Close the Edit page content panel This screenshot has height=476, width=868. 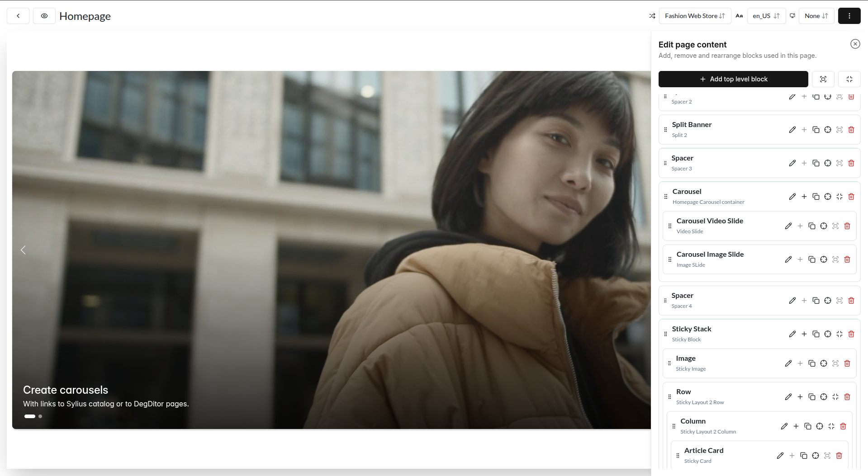pos(855,44)
